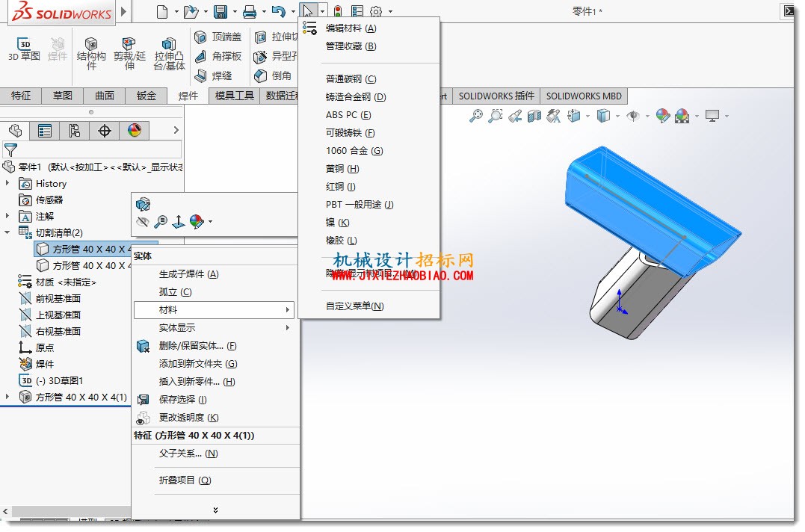Choose 普通碳钢 from the material menu
Viewport: 805px width, 532px height.
coord(351,79)
